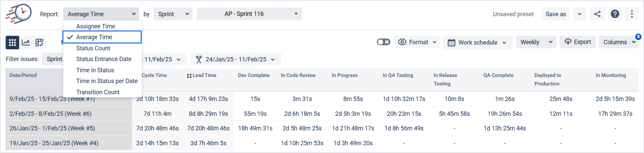Screen dimensions: 644x153
Task: Expand the Work schedule dropdown
Action: 477,43
